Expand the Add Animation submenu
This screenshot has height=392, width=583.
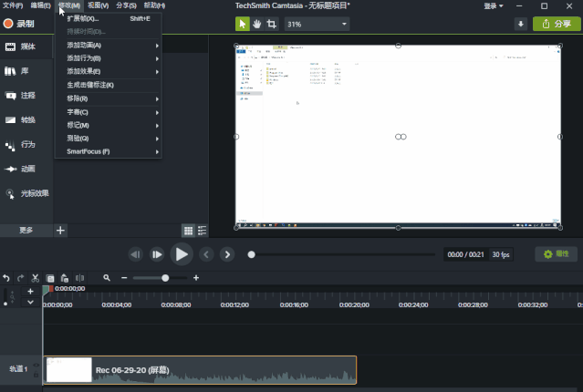pos(109,46)
